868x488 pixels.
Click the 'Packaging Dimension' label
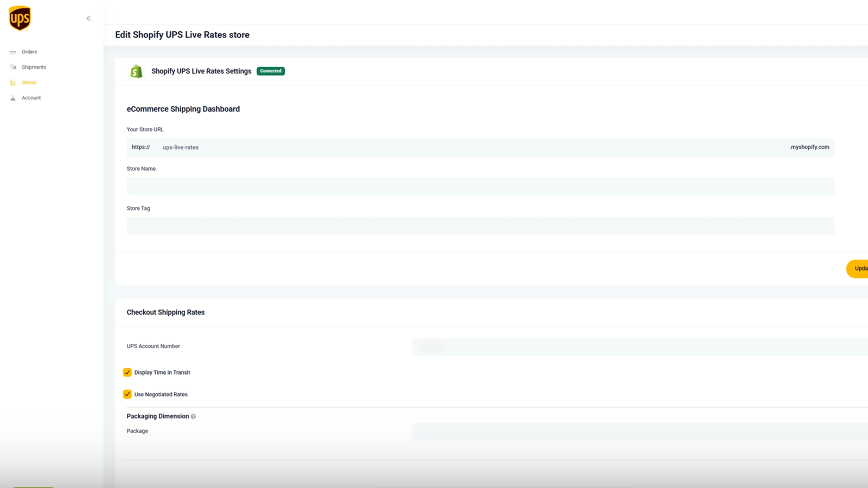tap(158, 416)
